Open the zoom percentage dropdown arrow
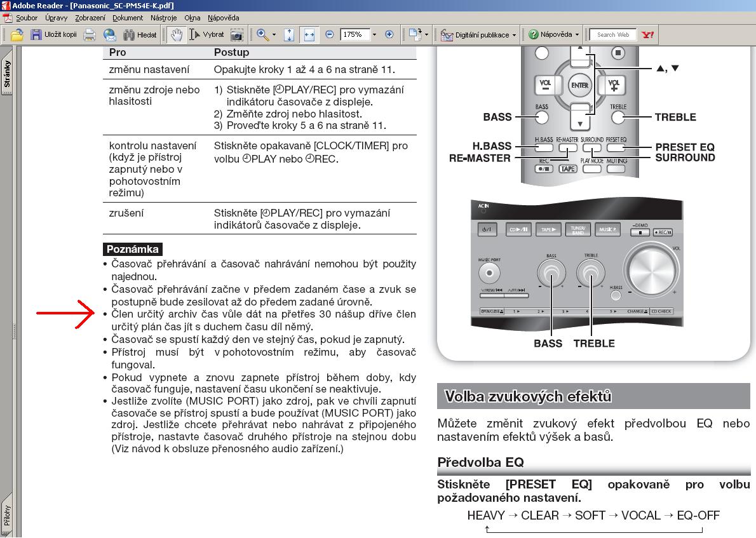The image size is (756, 538). [x=374, y=35]
